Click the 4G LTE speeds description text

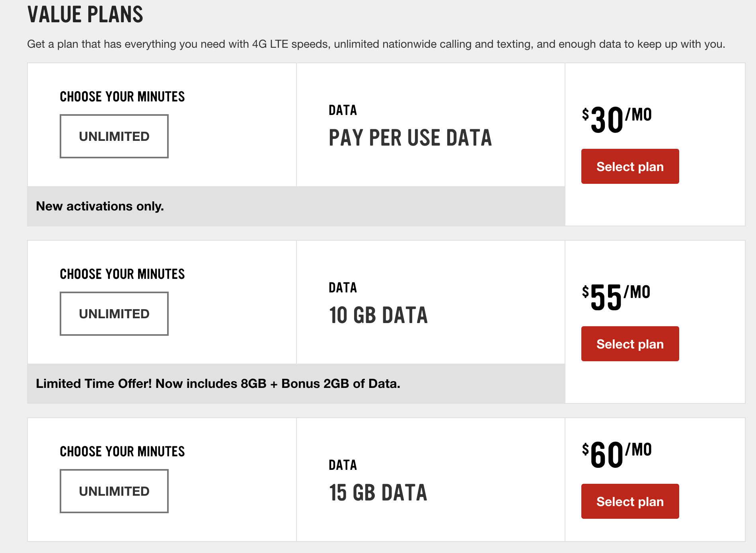[x=376, y=44]
